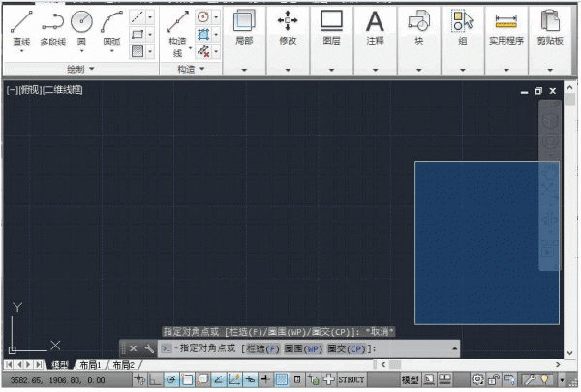This screenshot has height=392, width=581.
Task: Switch to the 布局2 layout tab
Action: [x=123, y=365]
